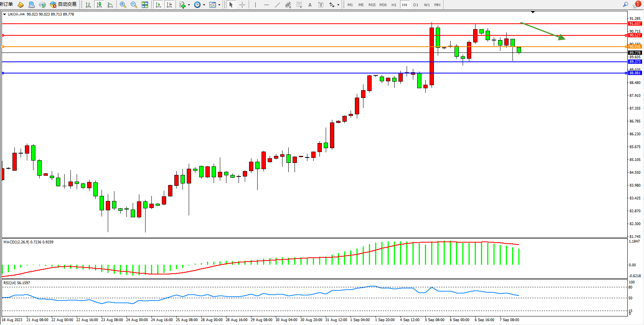Switch chart to line chart mode

pyautogui.click(x=110, y=5)
